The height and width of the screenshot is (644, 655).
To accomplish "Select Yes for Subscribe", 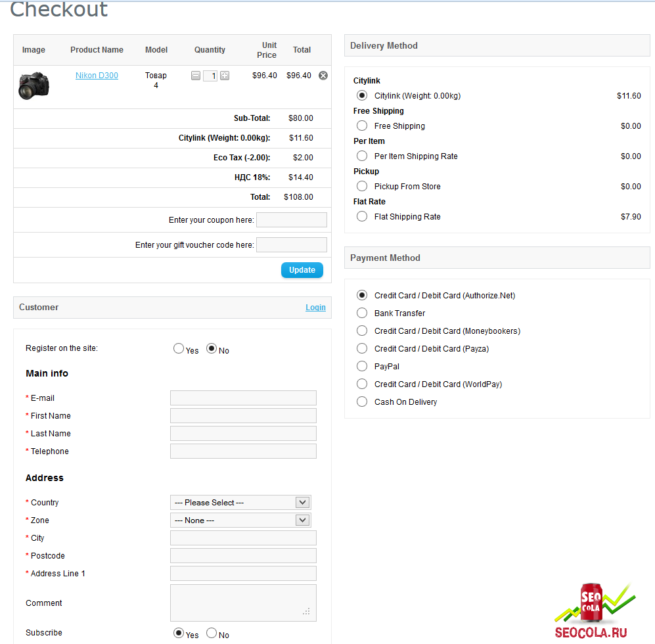I will pyautogui.click(x=179, y=633).
